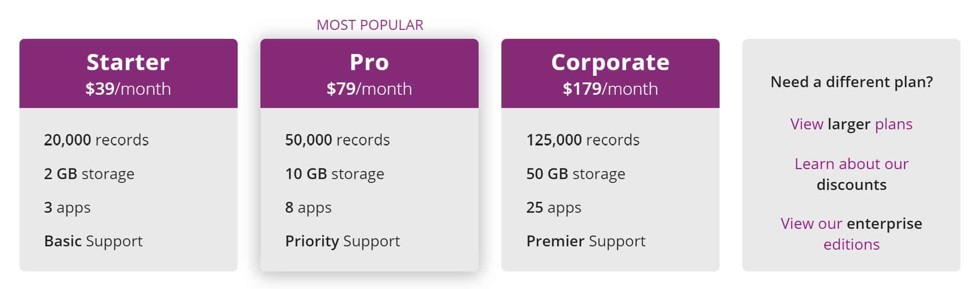The image size is (980, 289).
Task: Click Priority Support in Pro plan
Action: click(x=342, y=241)
